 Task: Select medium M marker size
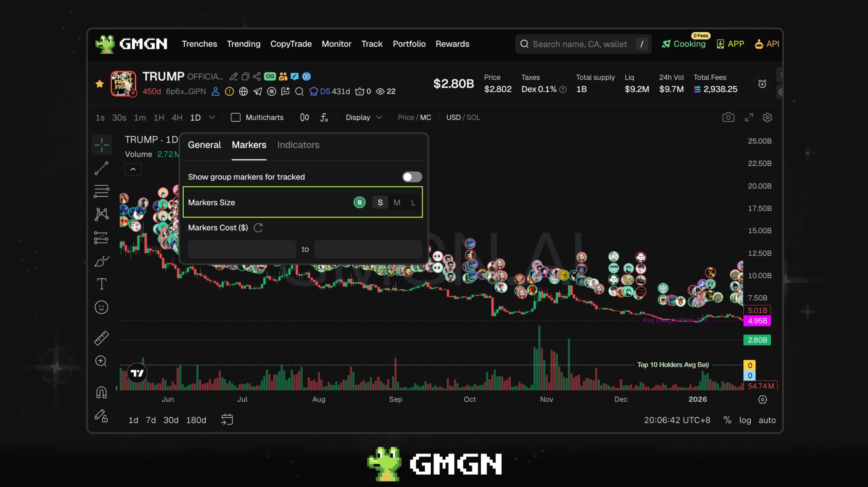[x=397, y=202]
